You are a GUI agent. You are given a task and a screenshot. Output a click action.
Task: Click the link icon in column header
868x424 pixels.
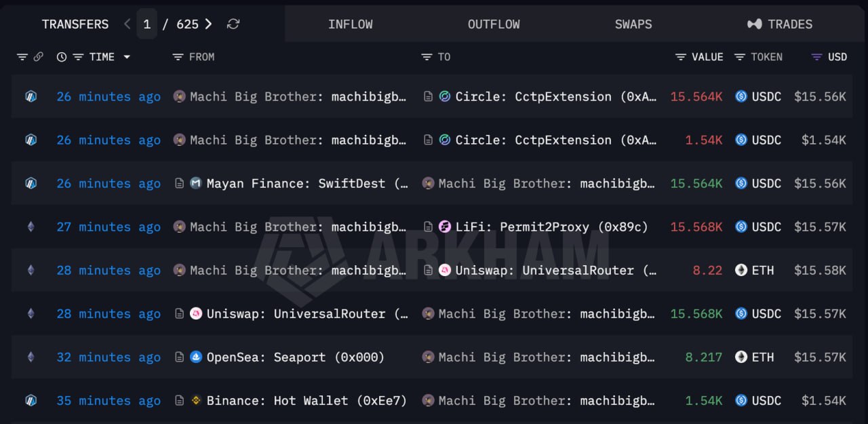pos(38,57)
